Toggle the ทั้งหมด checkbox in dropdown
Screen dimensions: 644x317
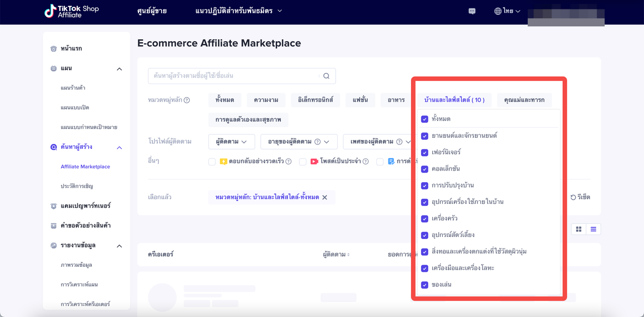coord(425,119)
